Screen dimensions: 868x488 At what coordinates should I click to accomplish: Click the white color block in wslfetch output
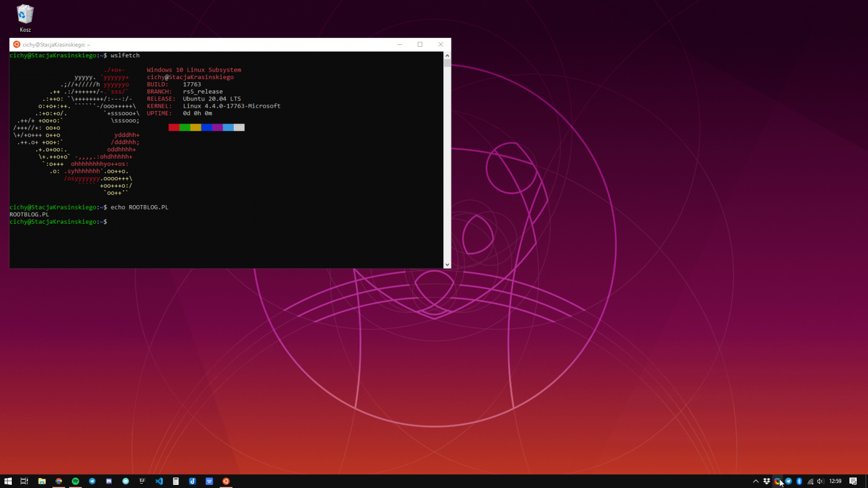click(239, 128)
